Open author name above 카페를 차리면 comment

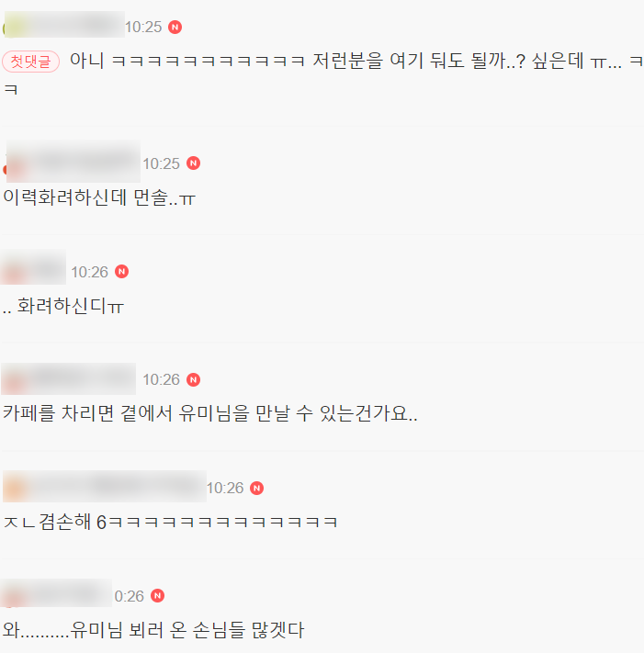point(68,378)
